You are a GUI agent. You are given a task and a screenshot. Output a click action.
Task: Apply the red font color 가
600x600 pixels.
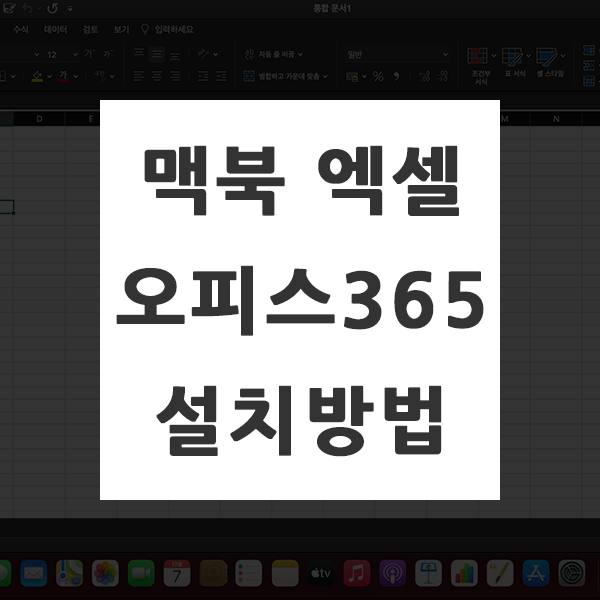coord(63,76)
